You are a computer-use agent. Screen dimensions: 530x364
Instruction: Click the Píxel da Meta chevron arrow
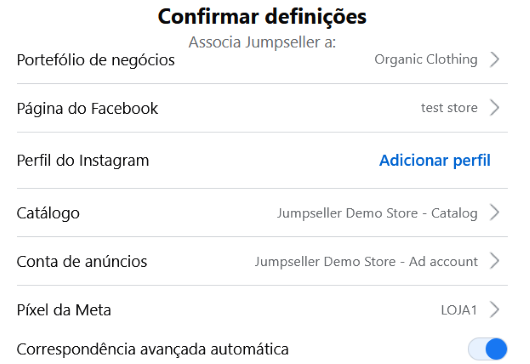(495, 310)
